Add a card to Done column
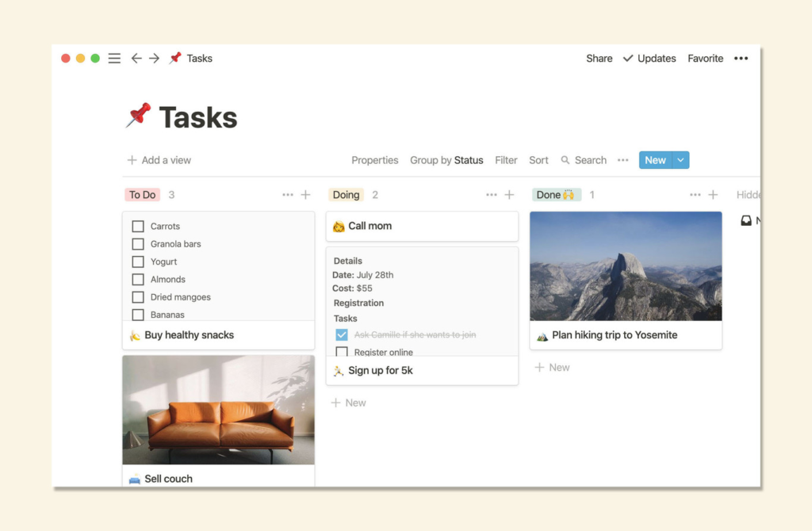The image size is (812, 531). (x=713, y=195)
